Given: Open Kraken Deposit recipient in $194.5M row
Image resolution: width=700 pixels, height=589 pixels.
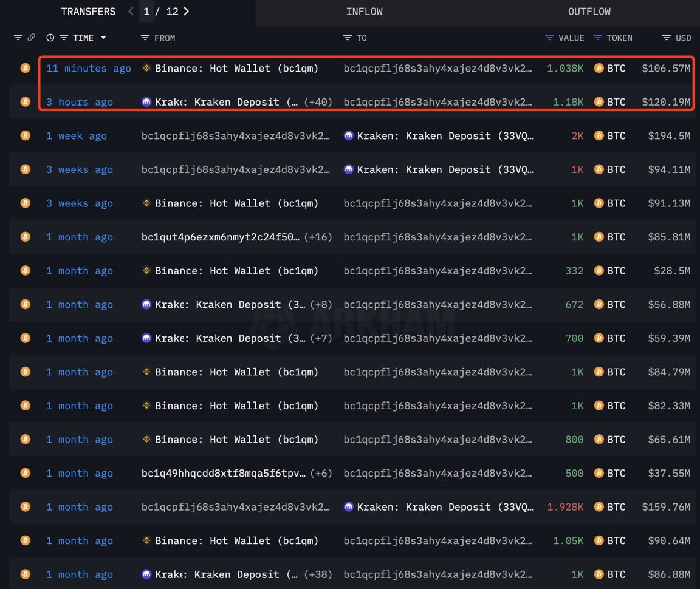Looking at the screenshot, I should [x=445, y=135].
